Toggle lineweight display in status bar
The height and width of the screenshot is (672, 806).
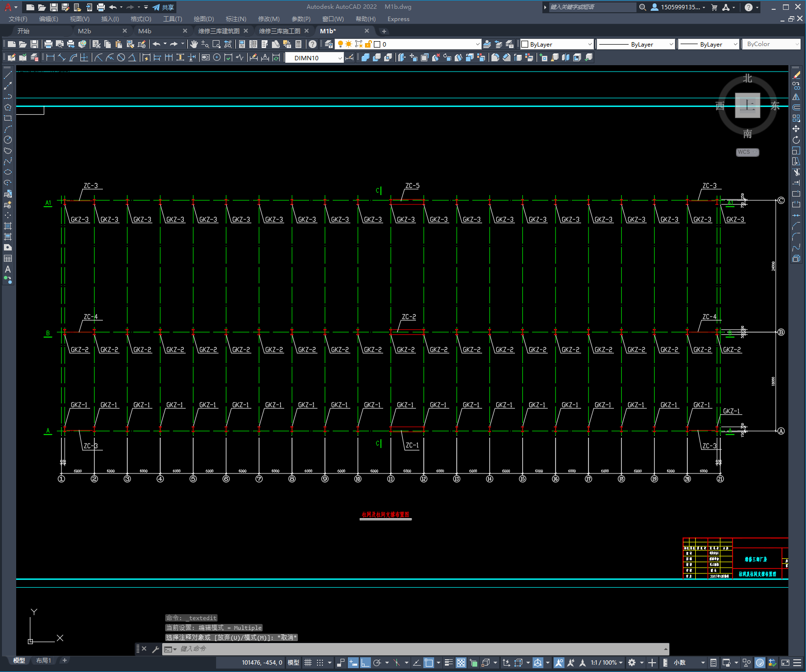[449, 663]
